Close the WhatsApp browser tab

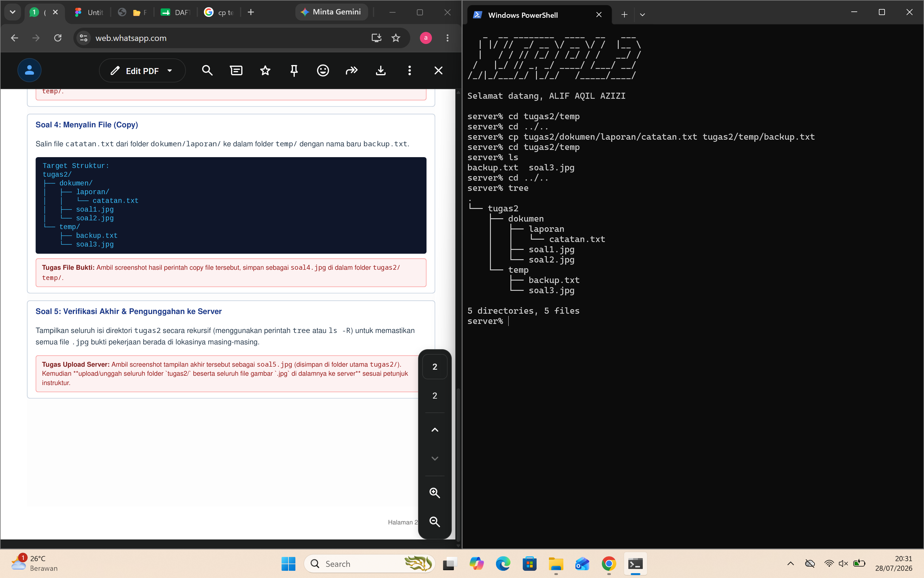[55, 12]
